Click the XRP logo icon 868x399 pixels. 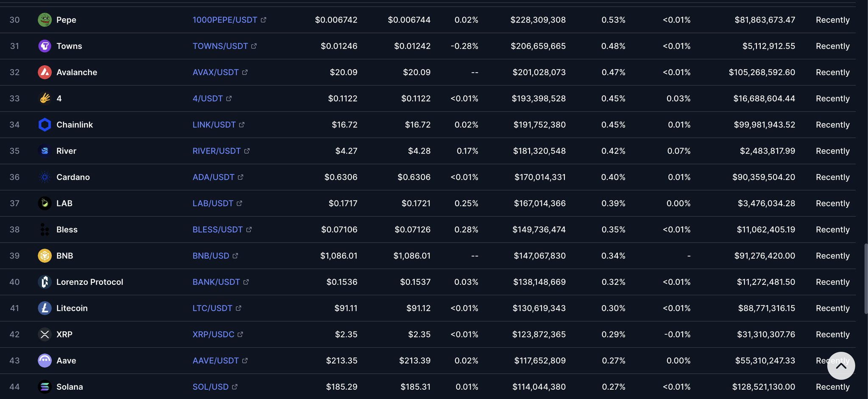(45, 334)
